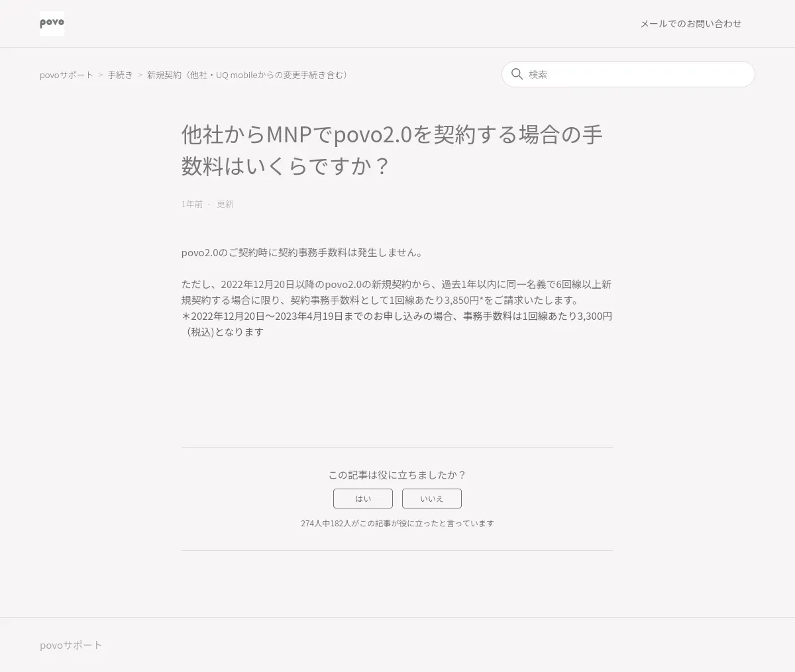Focus the 検索 search field
The height and width of the screenshot is (672, 795).
click(x=628, y=74)
